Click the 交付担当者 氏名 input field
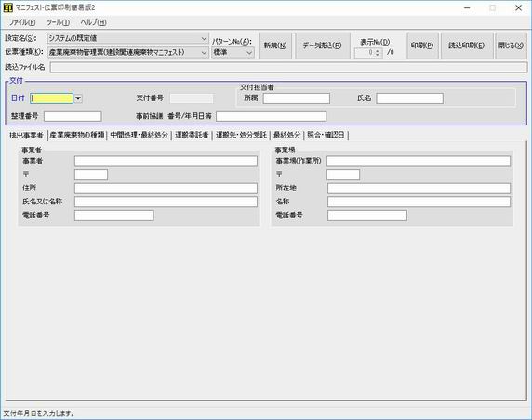This screenshot has height=420, width=532. click(x=409, y=98)
